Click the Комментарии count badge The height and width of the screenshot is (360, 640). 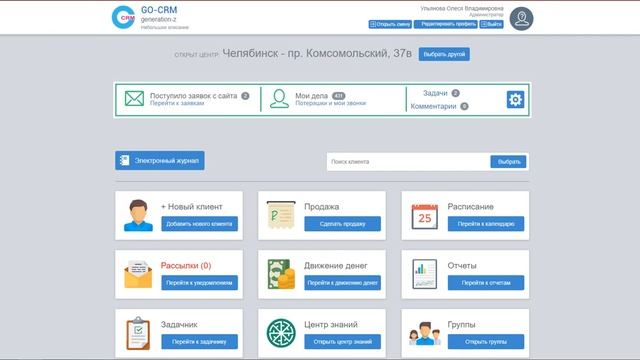(464, 106)
